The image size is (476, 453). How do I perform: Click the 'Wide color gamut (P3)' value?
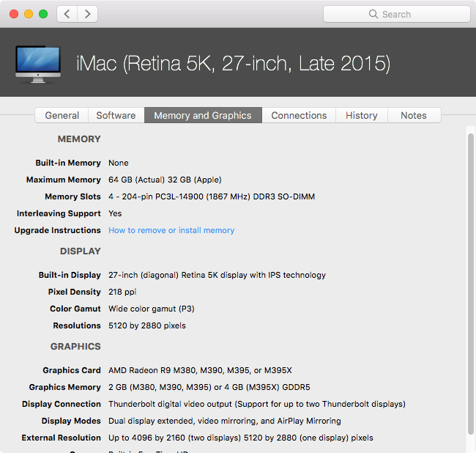click(x=152, y=309)
